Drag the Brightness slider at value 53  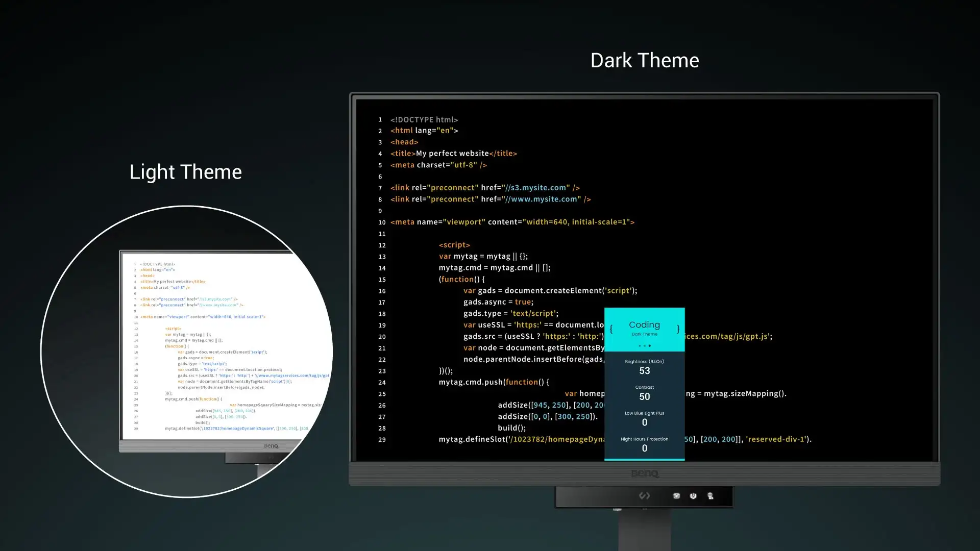[644, 371]
